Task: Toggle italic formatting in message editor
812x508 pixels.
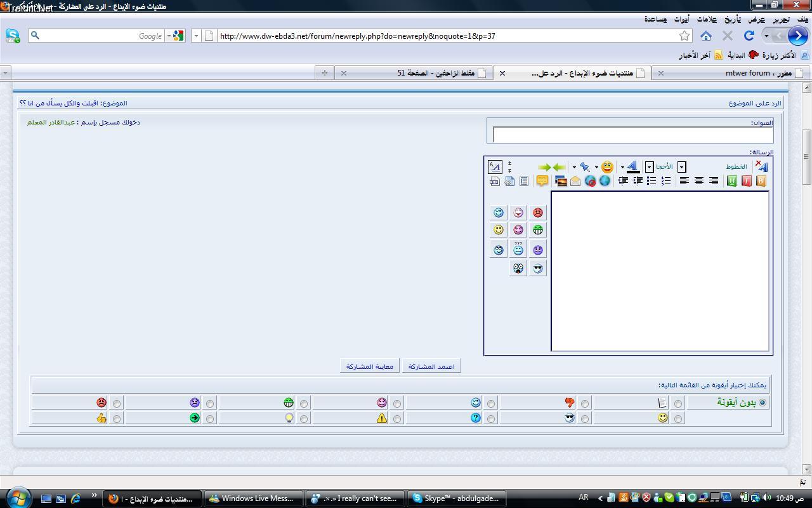Action: click(746, 181)
